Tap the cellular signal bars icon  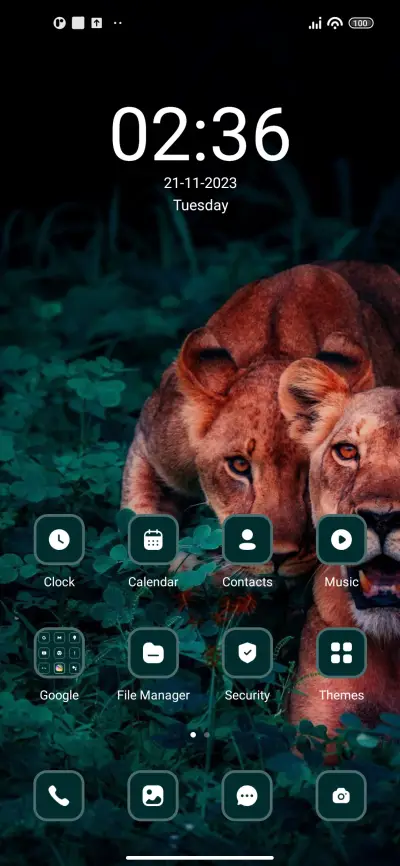[x=315, y=23]
